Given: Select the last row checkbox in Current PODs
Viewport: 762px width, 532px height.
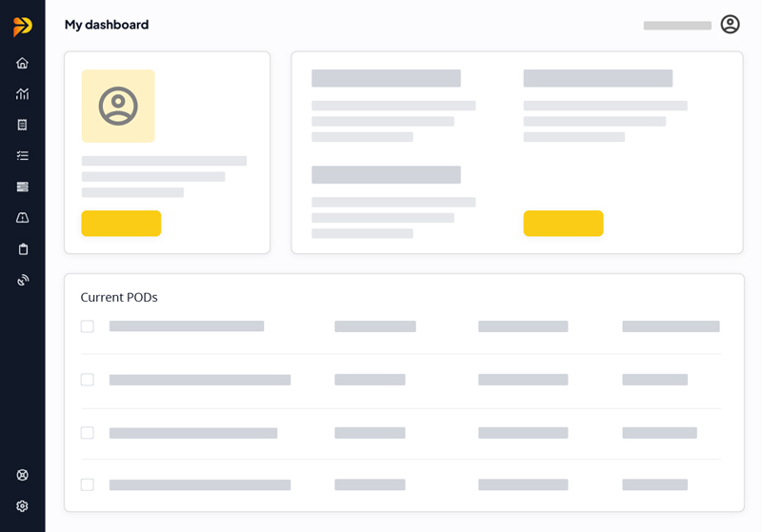Looking at the screenshot, I should [x=88, y=484].
